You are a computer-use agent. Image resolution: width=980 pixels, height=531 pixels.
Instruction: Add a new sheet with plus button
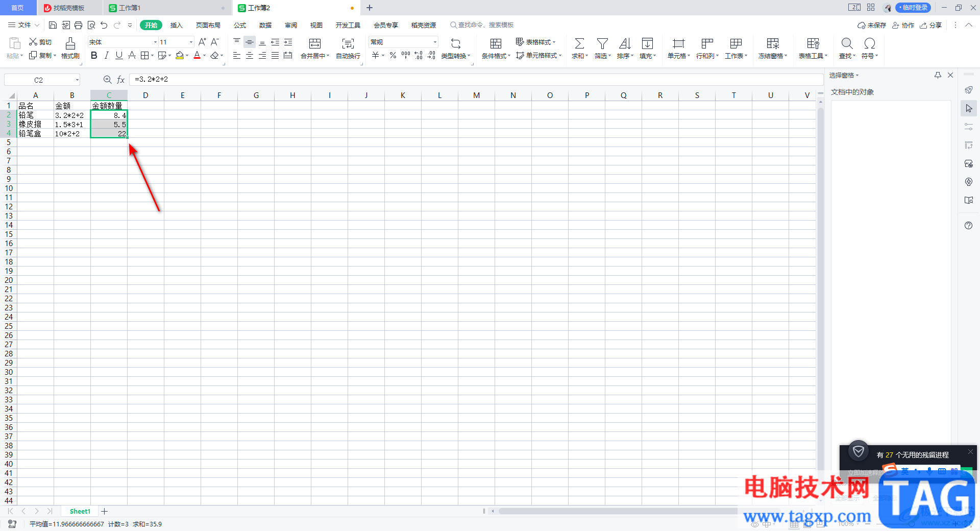coord(105,511)
